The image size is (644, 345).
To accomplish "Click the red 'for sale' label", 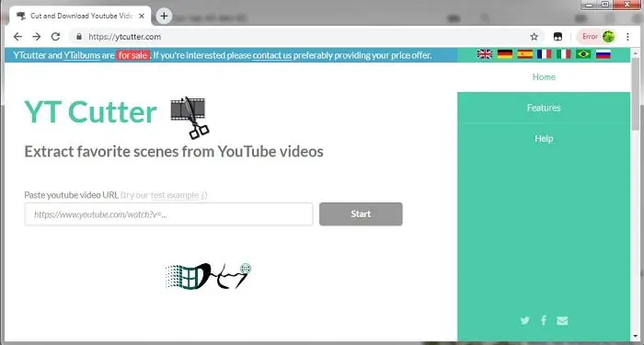I will click(x=133, y=55).
